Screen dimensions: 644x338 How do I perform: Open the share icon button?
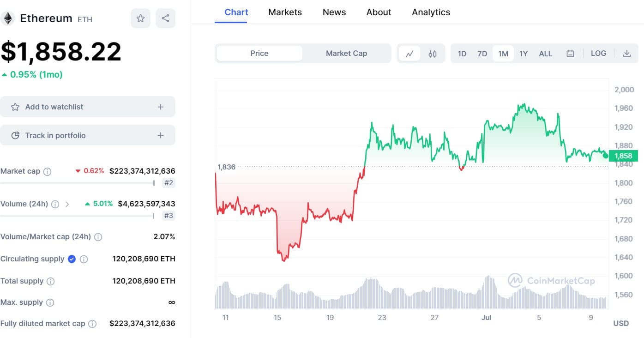click(165, 18)
